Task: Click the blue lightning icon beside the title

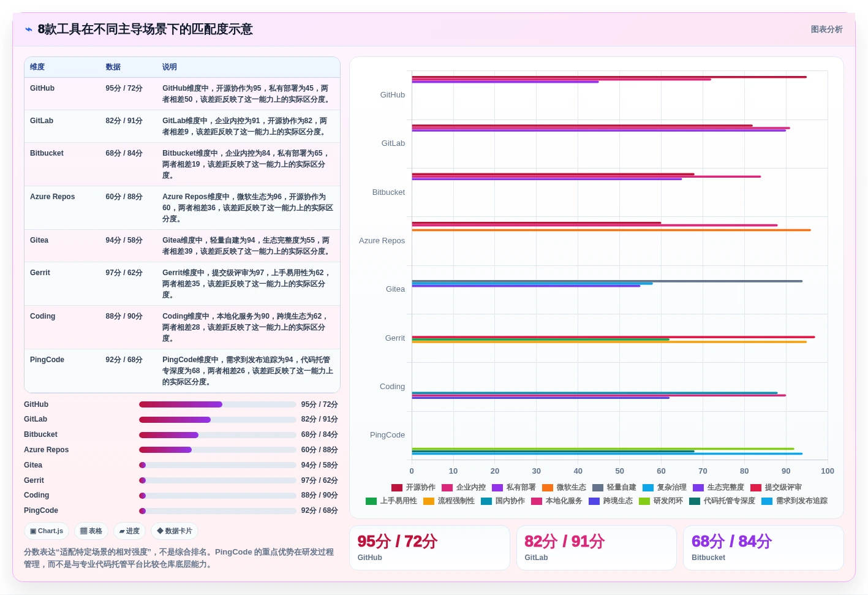Action: point(29,29)
